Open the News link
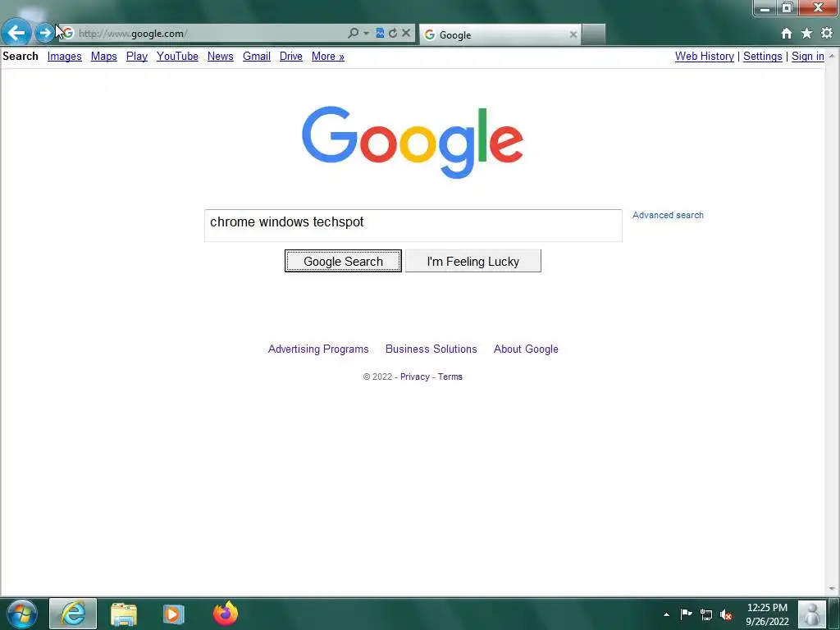This screenshot has width=840, height=630. (220, 57)
